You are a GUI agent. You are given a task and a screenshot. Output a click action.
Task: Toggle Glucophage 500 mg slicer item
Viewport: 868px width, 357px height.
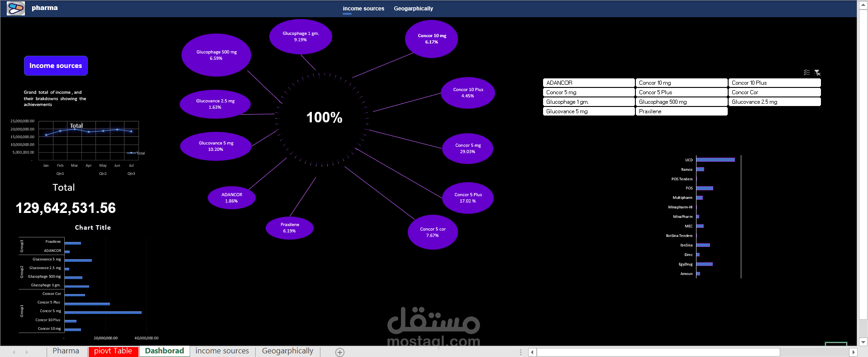coord(682,102)
